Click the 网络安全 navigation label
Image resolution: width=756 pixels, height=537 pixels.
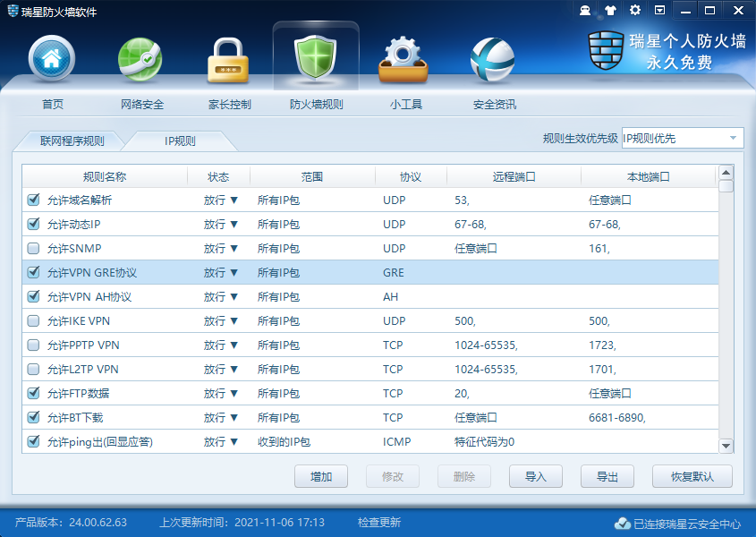[142, 104]
